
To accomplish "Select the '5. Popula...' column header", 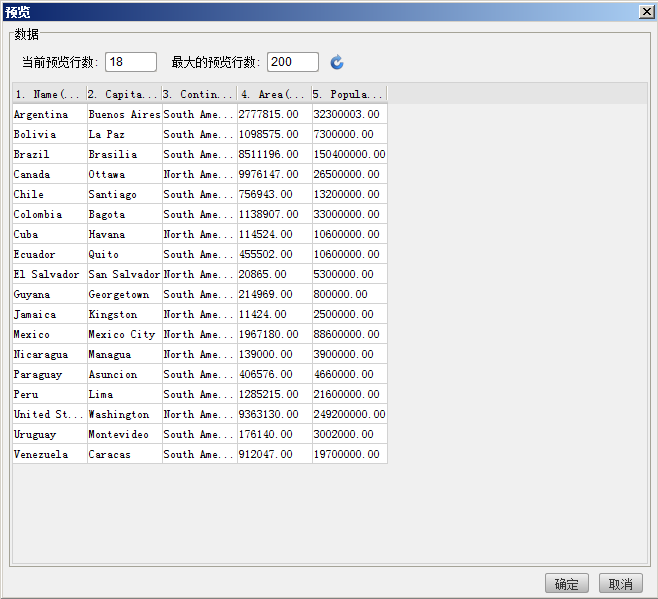I will point(350,94).
